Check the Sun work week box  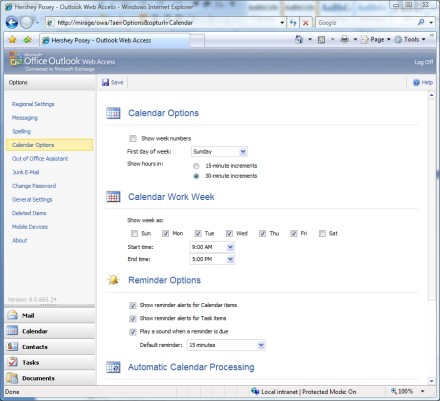[134, 233]
